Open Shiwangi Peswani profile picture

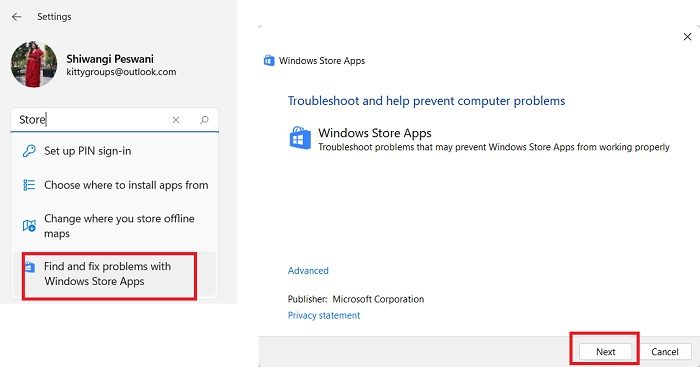[x=34, y=64]
